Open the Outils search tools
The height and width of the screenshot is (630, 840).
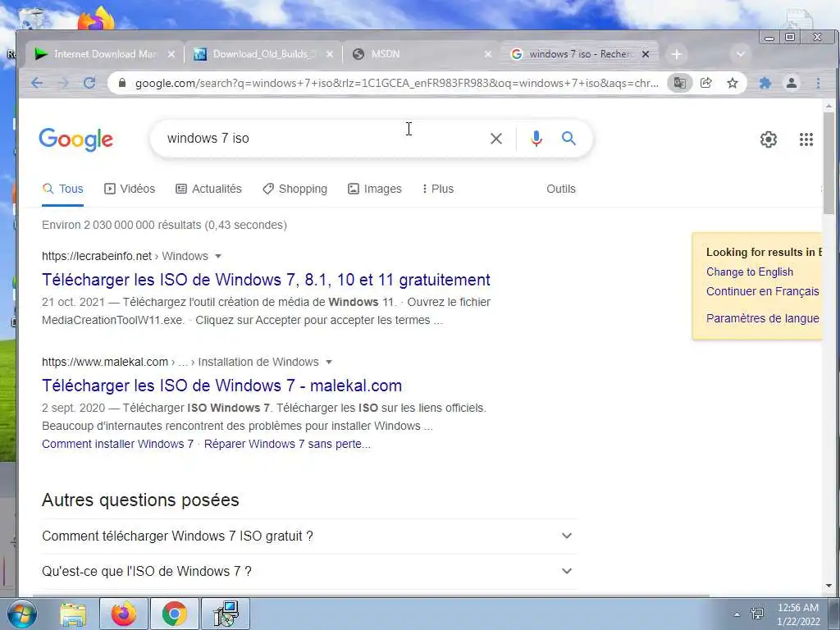click(561, 189)
